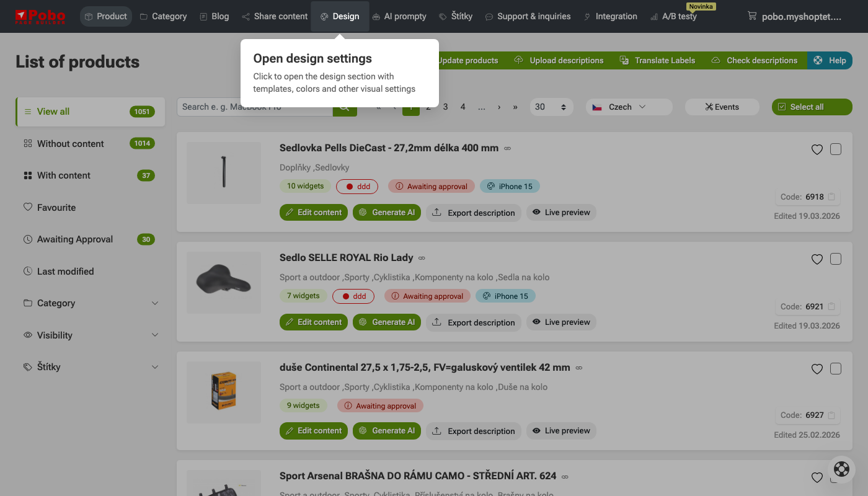Check the Select all box

[x=781, y=107]
